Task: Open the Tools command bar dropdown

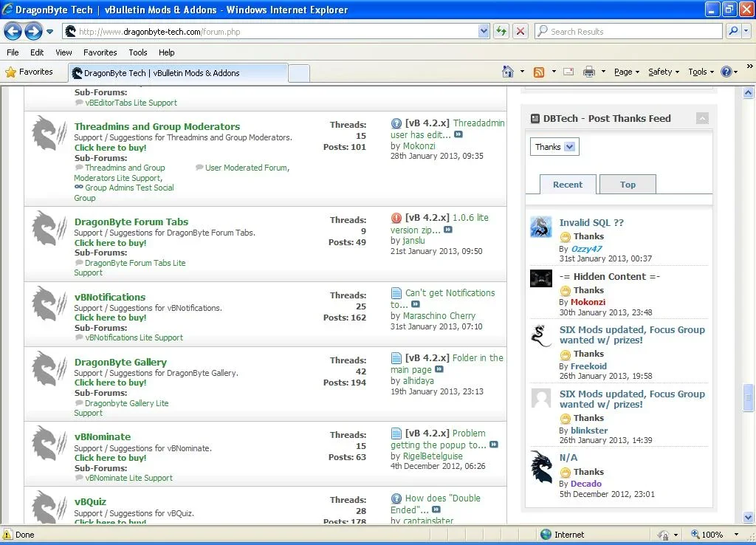Action: (x=701, y=72)
